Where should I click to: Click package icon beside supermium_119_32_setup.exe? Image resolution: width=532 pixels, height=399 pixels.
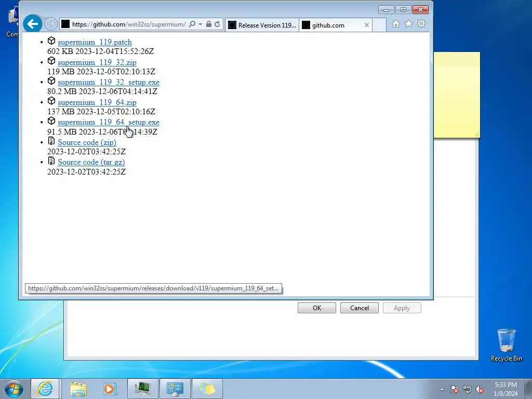click(51, 81)
